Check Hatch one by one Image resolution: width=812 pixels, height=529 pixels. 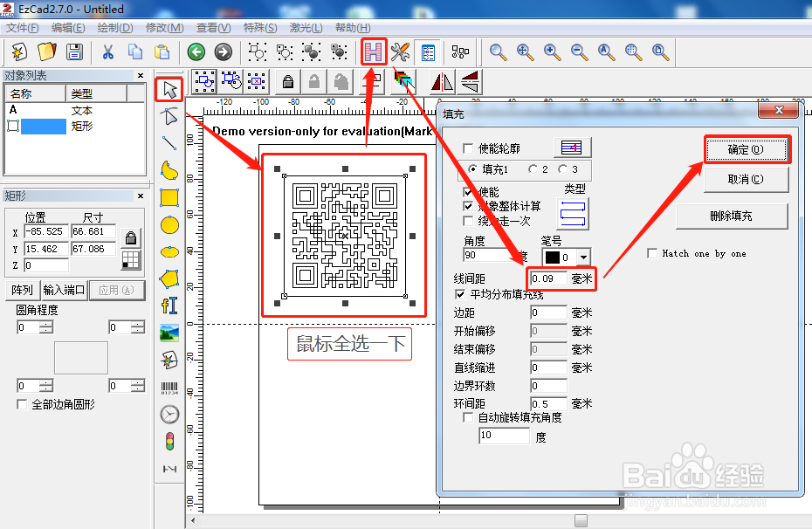(652, 254)
